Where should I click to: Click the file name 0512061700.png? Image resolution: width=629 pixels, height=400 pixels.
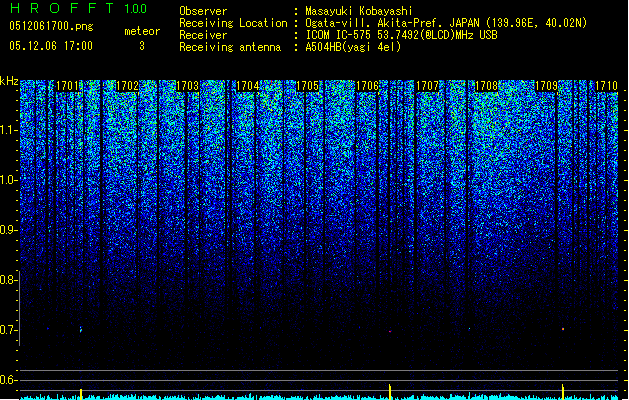click(x=51, y=26)
